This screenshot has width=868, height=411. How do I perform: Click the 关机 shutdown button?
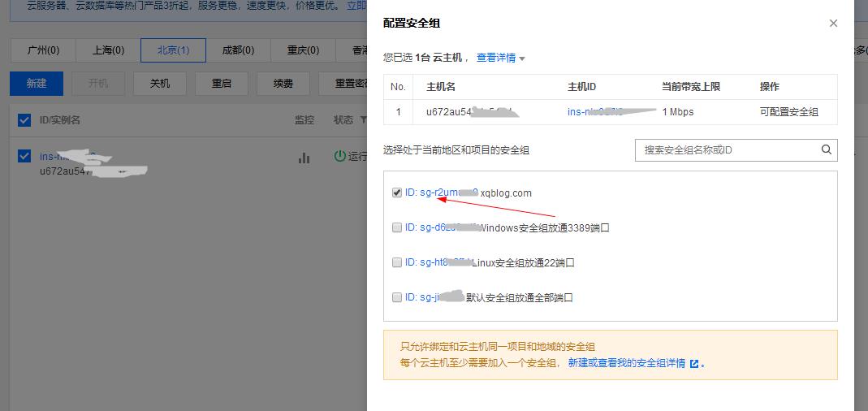(160, 84)
